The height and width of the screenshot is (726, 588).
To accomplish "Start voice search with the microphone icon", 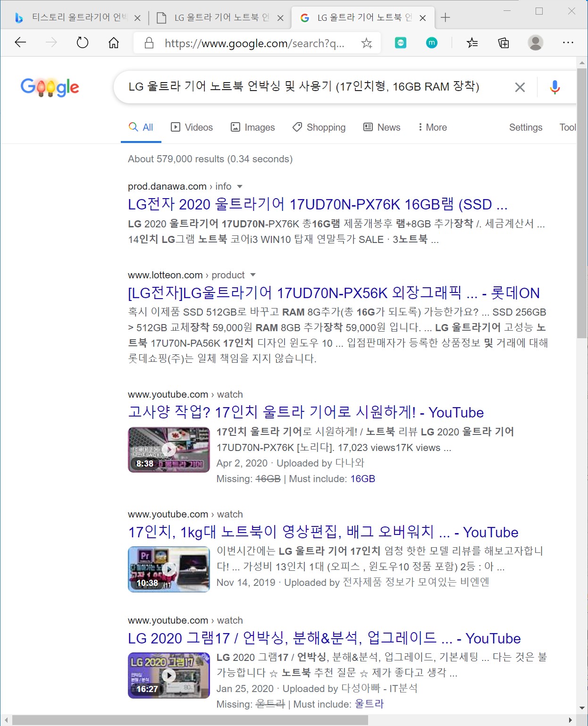I will tap(555, 87).
